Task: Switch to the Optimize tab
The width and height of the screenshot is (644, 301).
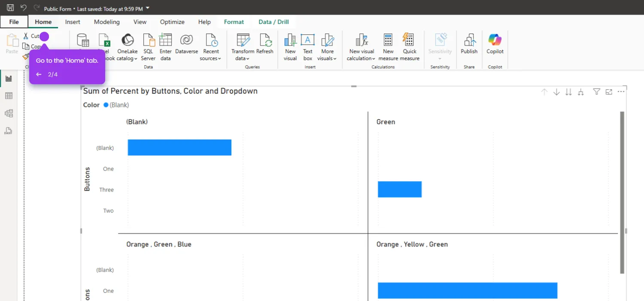Action: [x=172, y=22]
